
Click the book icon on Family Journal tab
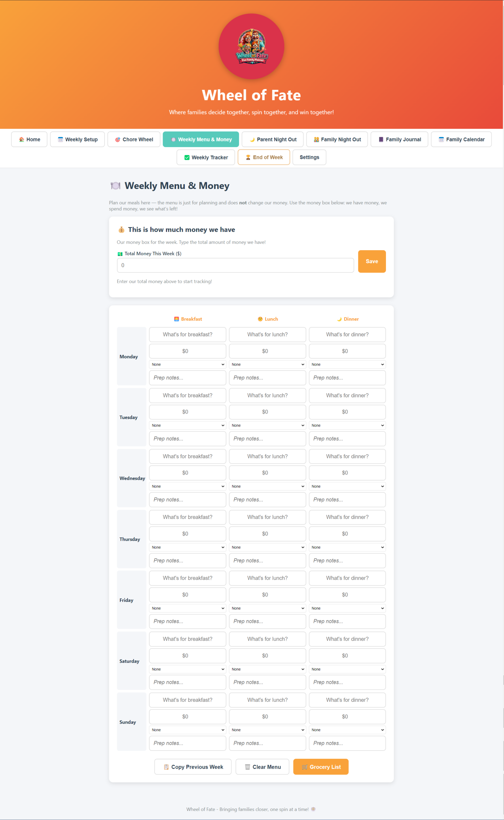381,139
